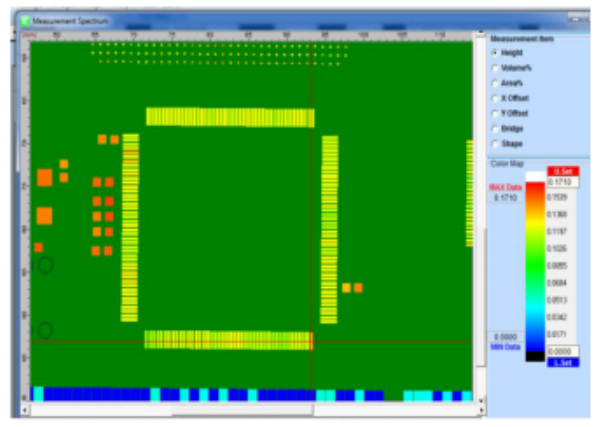Click the Measurement Spectrum title bar
Screen dimensions: 608x427
pyautogui.click(x=302, y=21)
